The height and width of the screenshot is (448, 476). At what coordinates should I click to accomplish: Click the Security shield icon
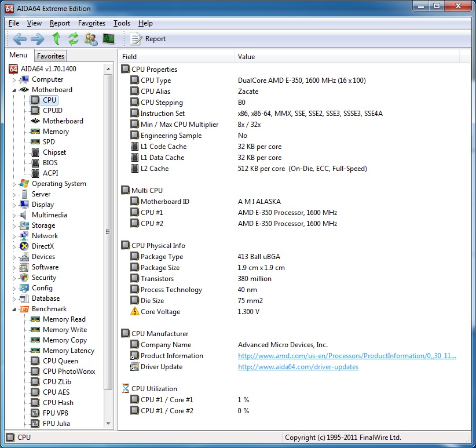24,277
